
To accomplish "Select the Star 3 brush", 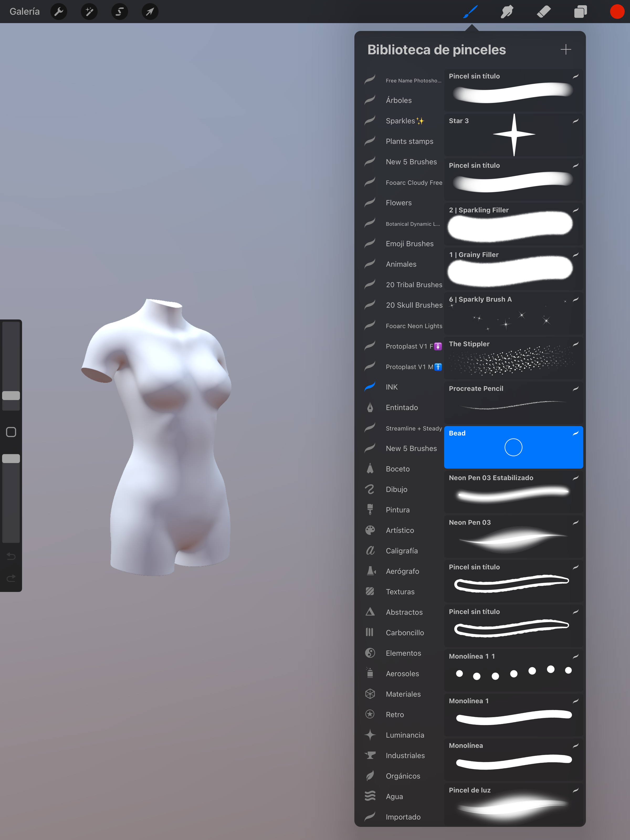I will click(x=513, y=135).
